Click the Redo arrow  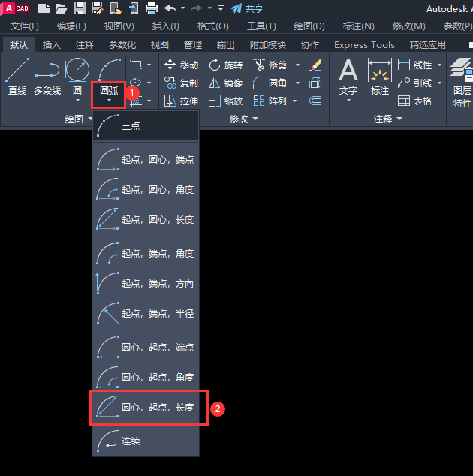pyautogui.click(x=197, y=8)
